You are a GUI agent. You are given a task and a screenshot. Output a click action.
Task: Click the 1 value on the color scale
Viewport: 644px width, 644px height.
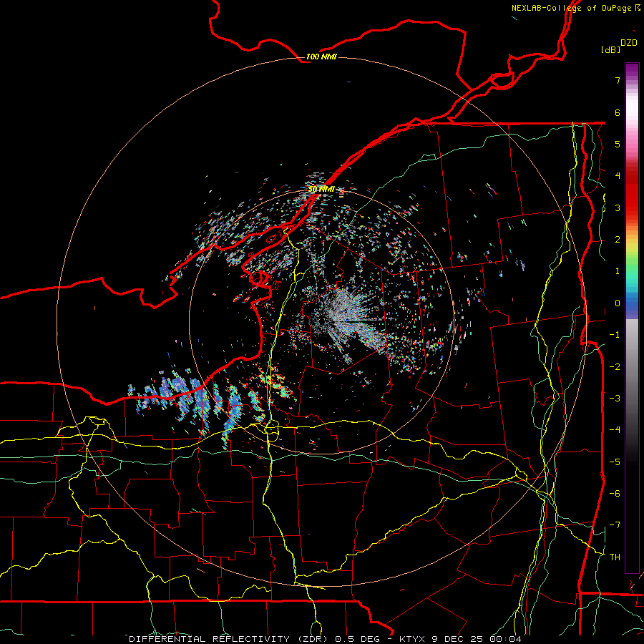tap(618, 271)
